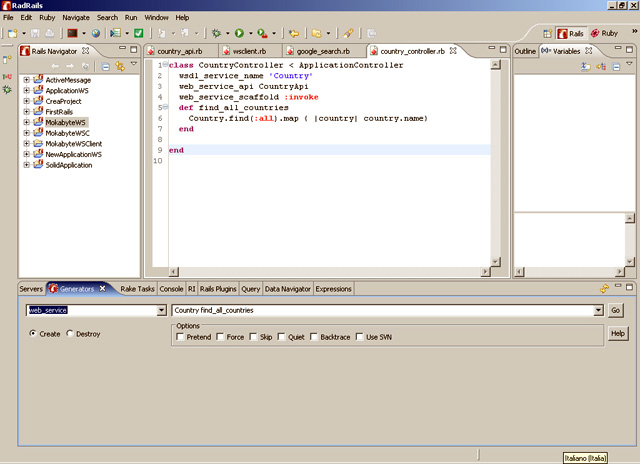
Task: Expand the FirstRails project node
Action: 27,111
